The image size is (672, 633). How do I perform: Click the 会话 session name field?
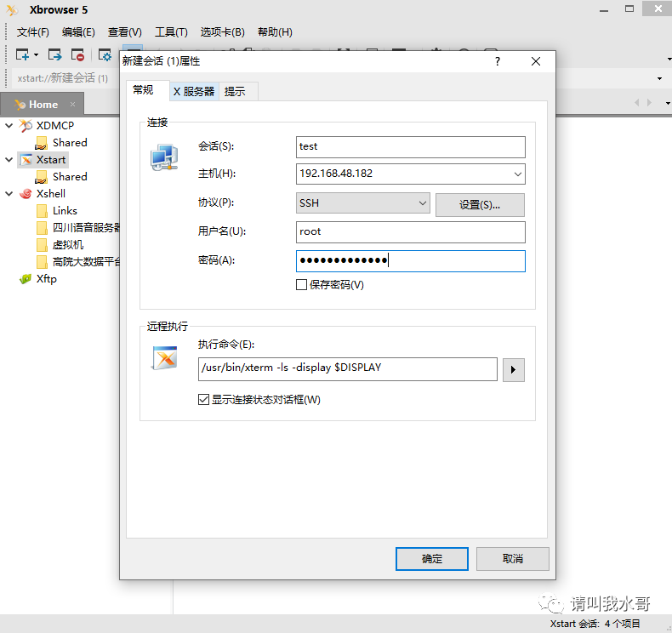tap(411, 147)
